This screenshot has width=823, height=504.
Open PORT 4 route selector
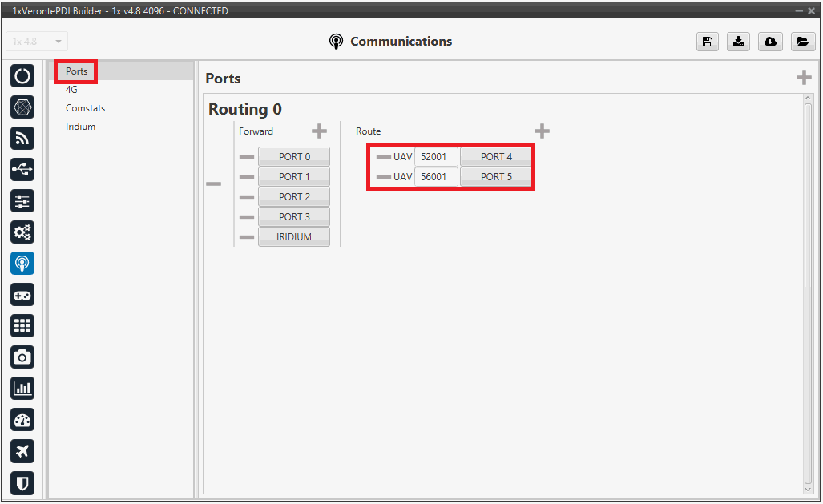496,157
